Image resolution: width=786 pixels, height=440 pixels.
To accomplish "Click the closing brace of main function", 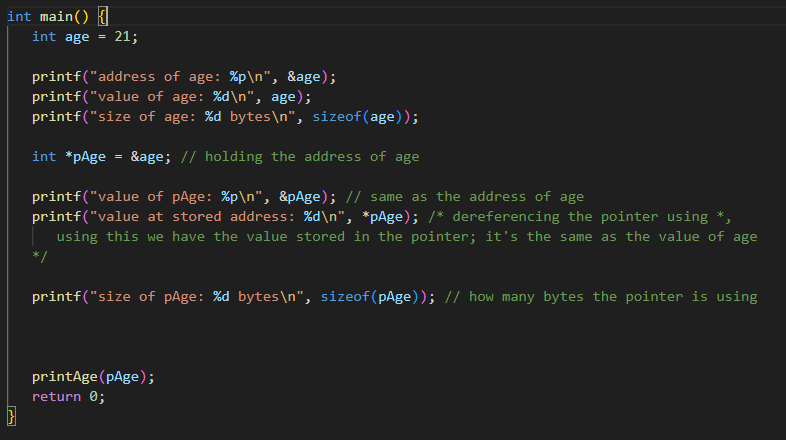I will [x=11, y=416].
